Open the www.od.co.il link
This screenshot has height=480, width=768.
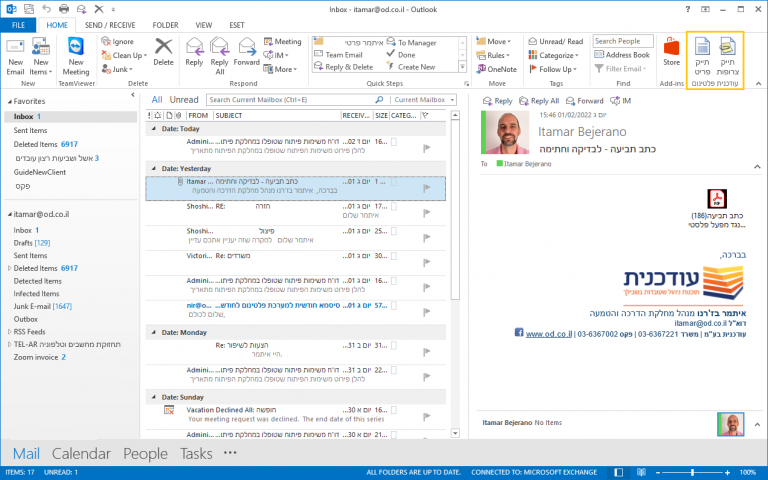point(549,334)
